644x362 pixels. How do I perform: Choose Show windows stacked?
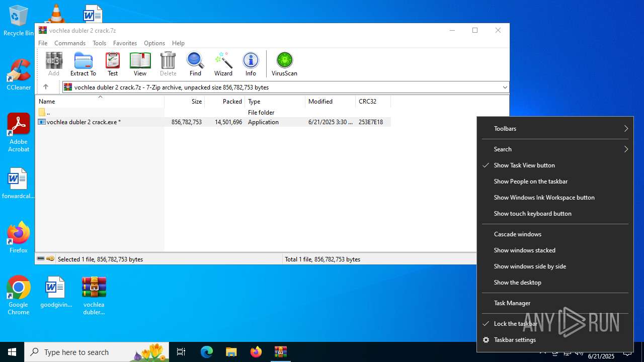pyautogui.click(x=555, y=250)
